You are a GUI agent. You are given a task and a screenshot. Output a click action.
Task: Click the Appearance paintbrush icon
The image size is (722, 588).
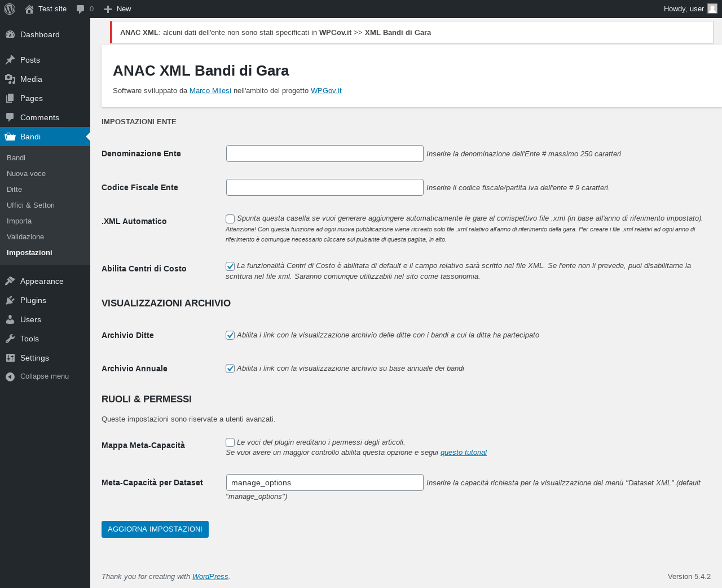[10, 281]
